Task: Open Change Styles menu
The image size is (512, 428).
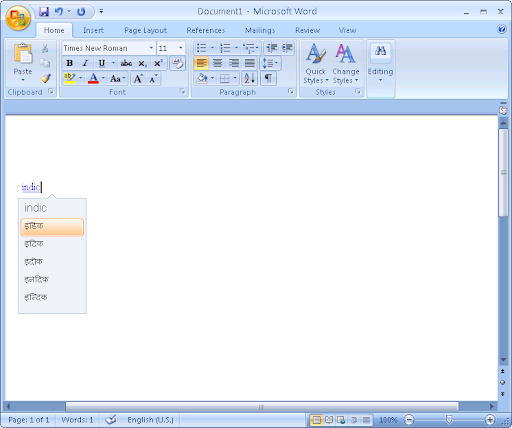Action: (346, 63)
